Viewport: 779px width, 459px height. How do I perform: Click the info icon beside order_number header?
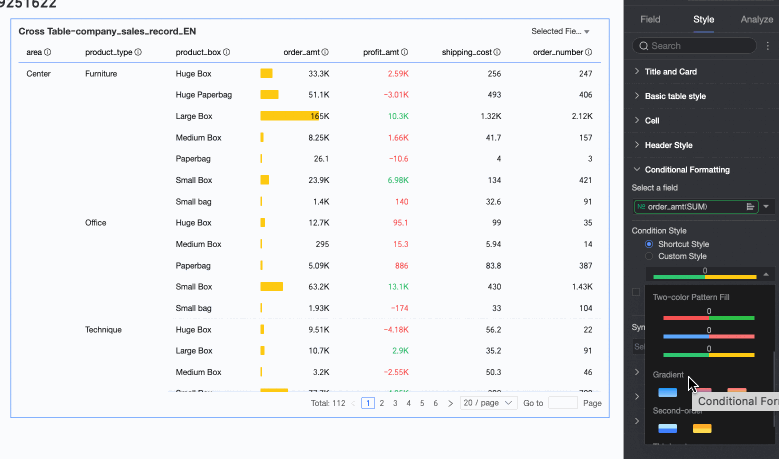589,52
